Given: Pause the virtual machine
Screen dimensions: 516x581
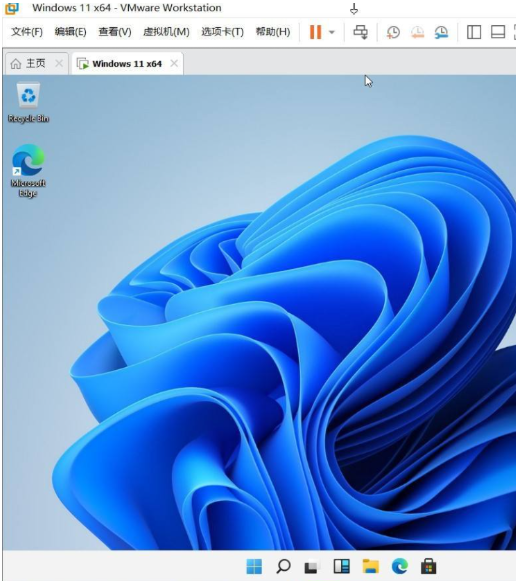Looking at the screenshot, I should tap(315, 32).
